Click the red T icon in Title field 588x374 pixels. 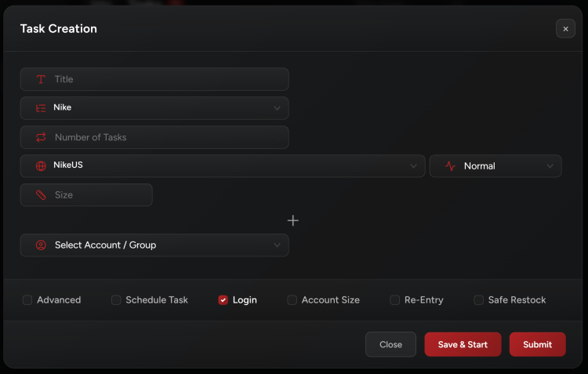pyautogui.click(x=41, y=79)
